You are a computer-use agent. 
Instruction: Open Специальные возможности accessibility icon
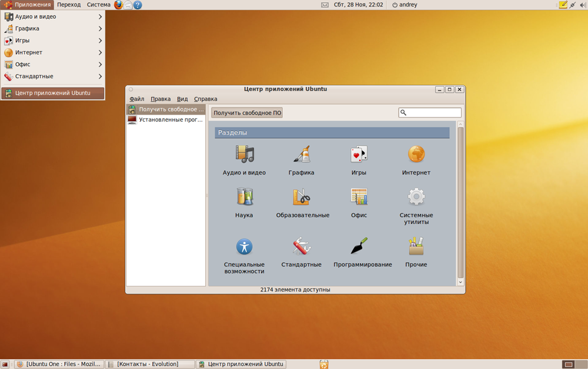(244, 246)
